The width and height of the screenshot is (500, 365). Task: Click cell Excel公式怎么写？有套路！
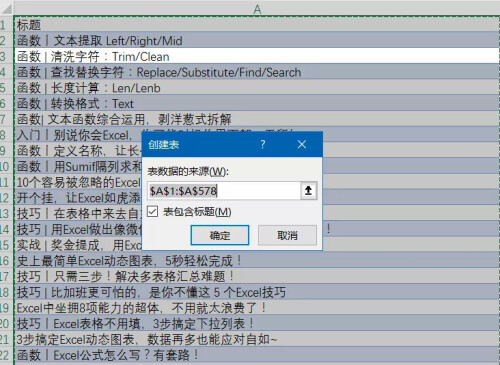coord(257,355)
